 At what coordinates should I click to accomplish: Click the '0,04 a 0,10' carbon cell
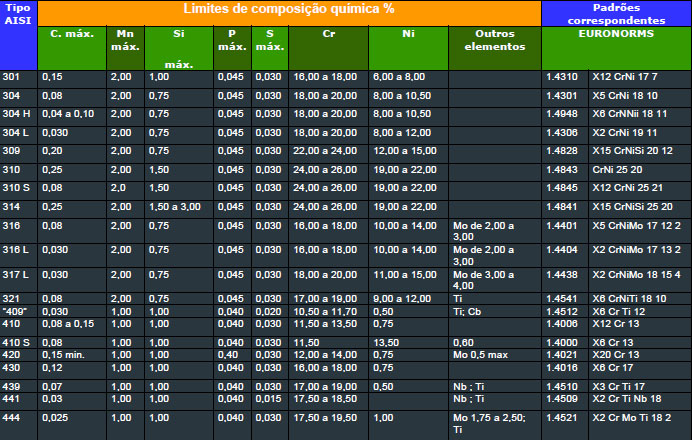pos(68,114)
